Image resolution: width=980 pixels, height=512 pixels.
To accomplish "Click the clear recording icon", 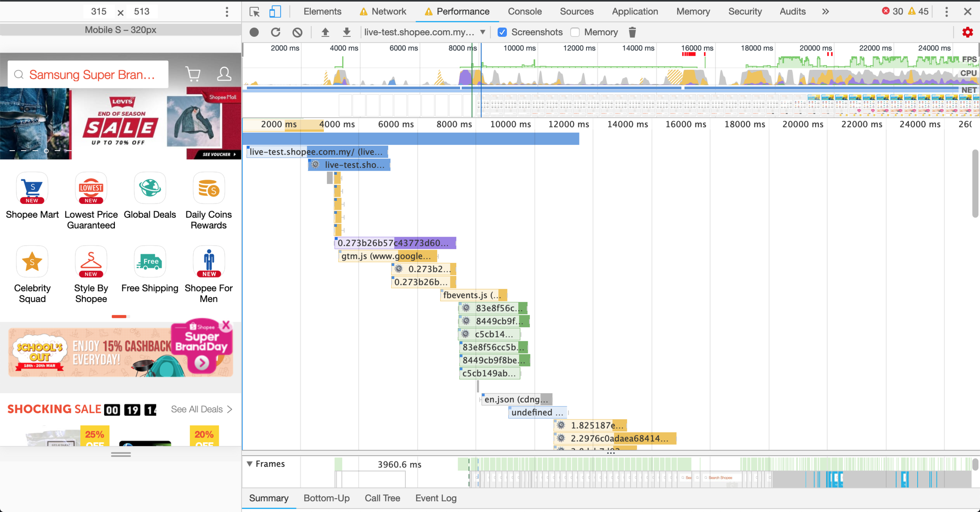I will pos(298,32).
